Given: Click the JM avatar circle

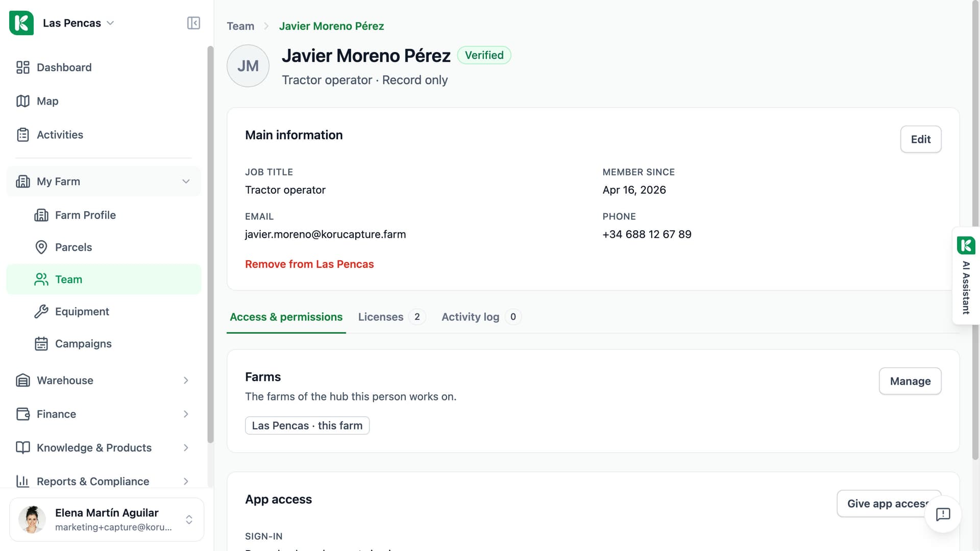Looking at the screenshot, I should [x=248, y=66].
